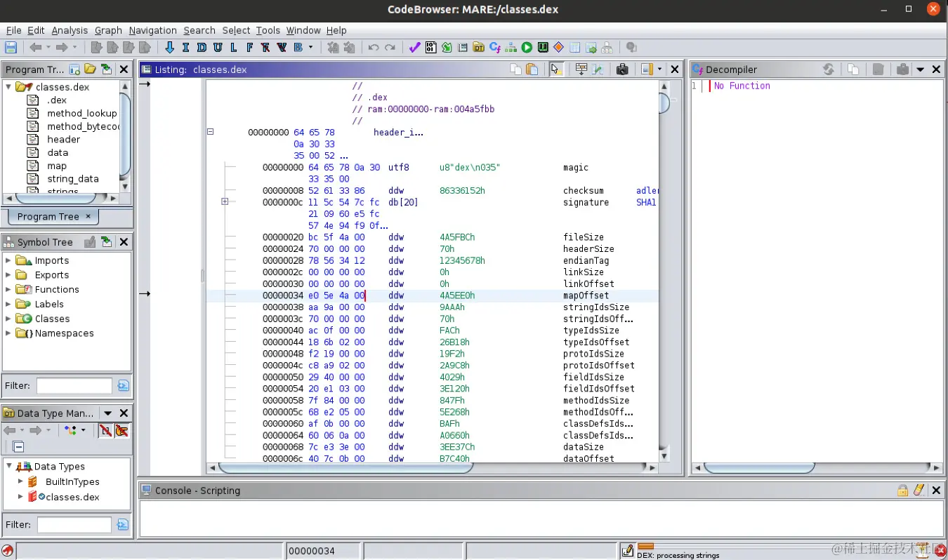
Task: Open the Navigation menu
Action: (x=152, y=30)
